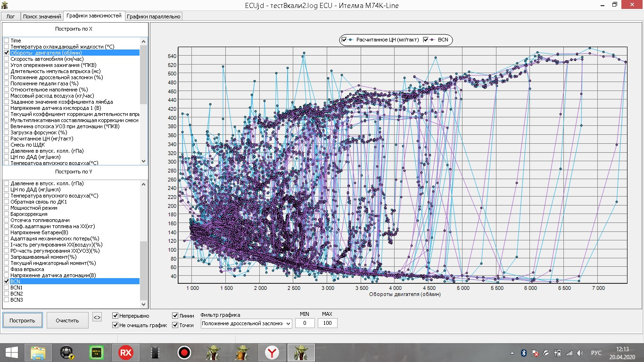This screenshot has width=644, height=362.
Task: Launch Yandex Browser from the taskbar
Action: click(x=271, y=353)
